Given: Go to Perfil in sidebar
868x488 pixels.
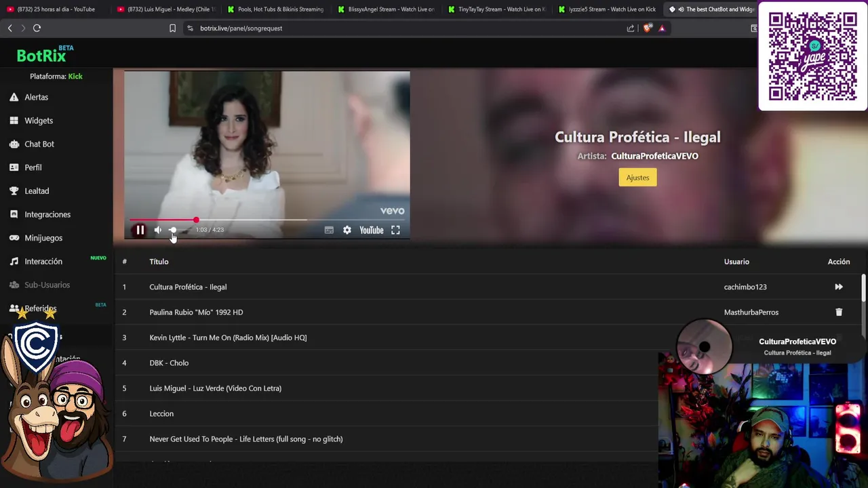Looking at the screenshot, I should (x=33, y=167).
